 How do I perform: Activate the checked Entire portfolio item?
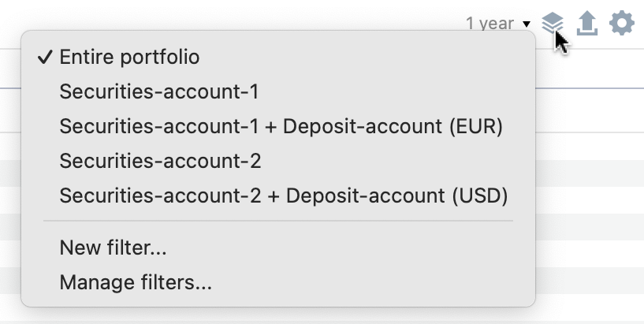pos(278,57)
